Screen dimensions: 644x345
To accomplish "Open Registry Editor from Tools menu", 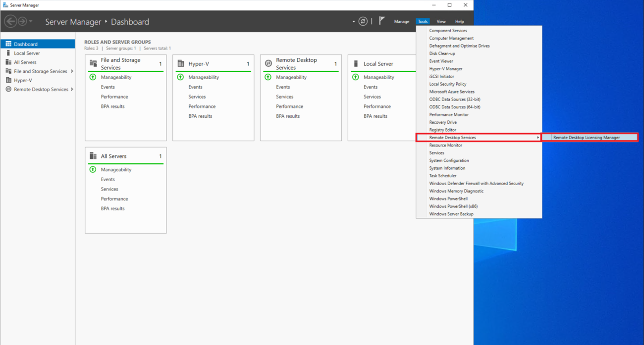I will coord(479,130).
